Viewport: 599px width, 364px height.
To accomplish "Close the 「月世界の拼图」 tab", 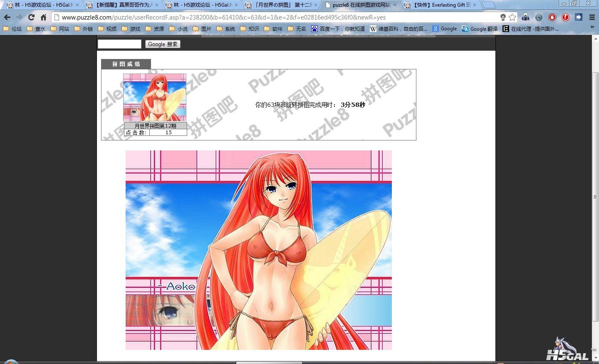I will point(316,5).
